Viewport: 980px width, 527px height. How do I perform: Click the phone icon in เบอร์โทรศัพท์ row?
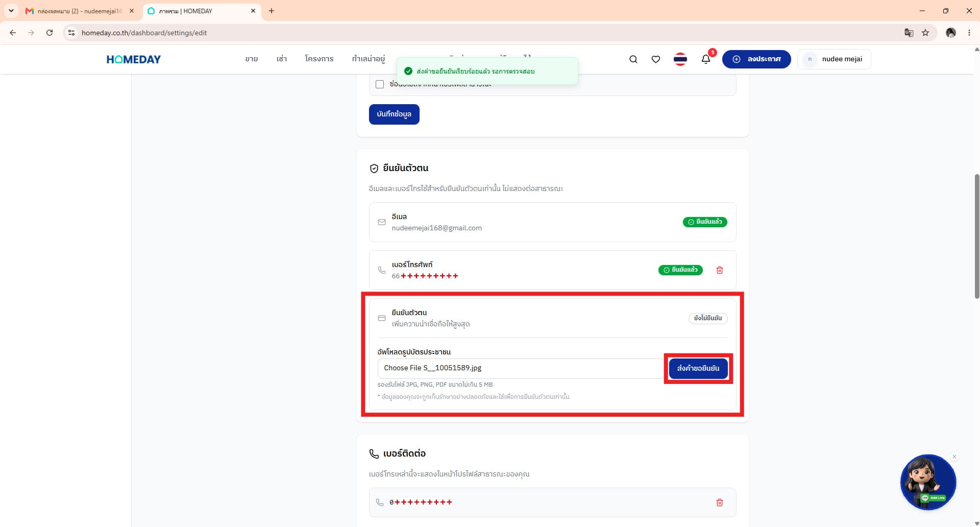click(x=381, y=270)
